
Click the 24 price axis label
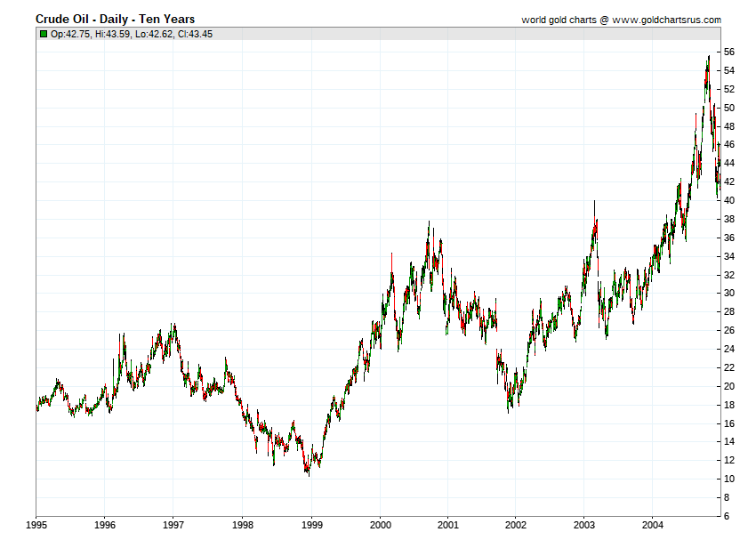coord(729,349)
